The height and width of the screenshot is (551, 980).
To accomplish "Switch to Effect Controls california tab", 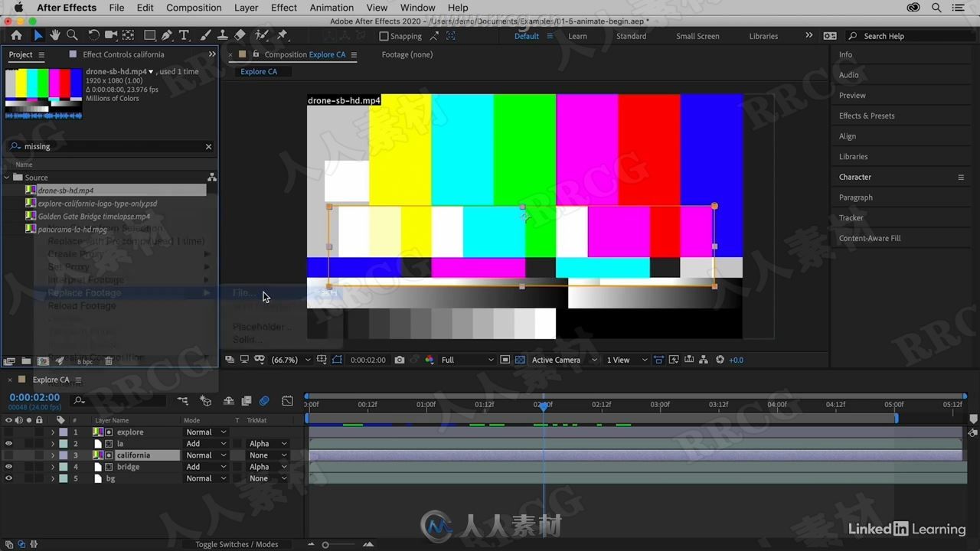I will pos(123,54).
